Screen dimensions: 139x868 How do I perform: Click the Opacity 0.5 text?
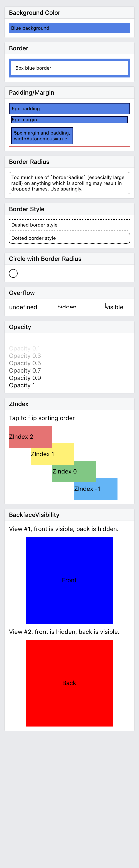[25, 363]
